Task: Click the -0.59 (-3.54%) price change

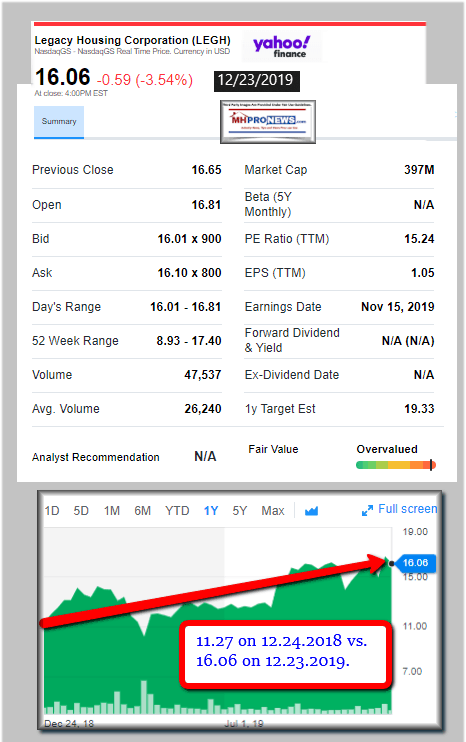Action: point(145,80)
